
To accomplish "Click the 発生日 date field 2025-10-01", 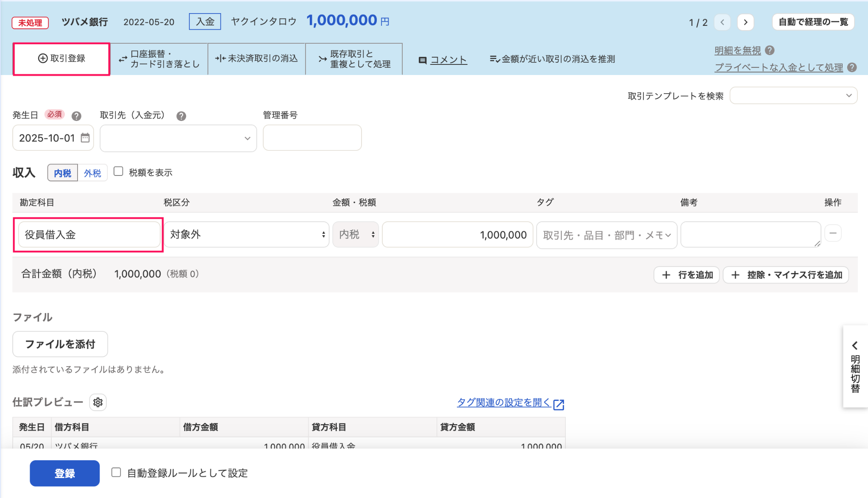I will click(53, 138).
